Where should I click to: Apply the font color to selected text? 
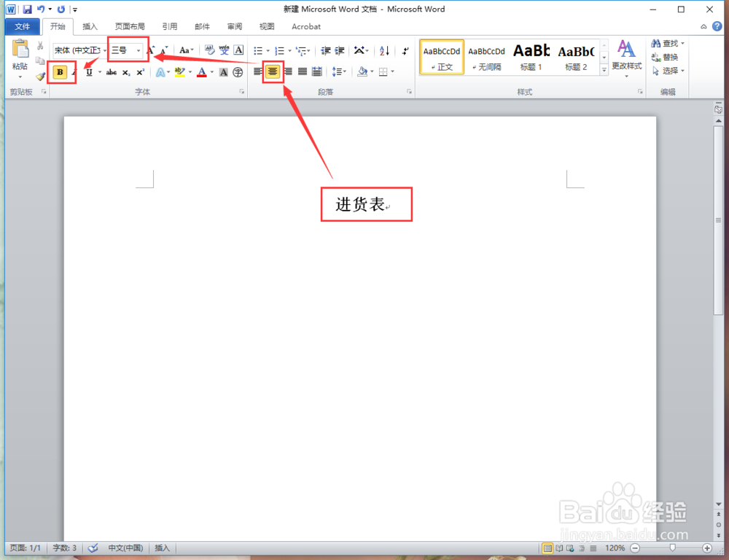tap(202, 72)
